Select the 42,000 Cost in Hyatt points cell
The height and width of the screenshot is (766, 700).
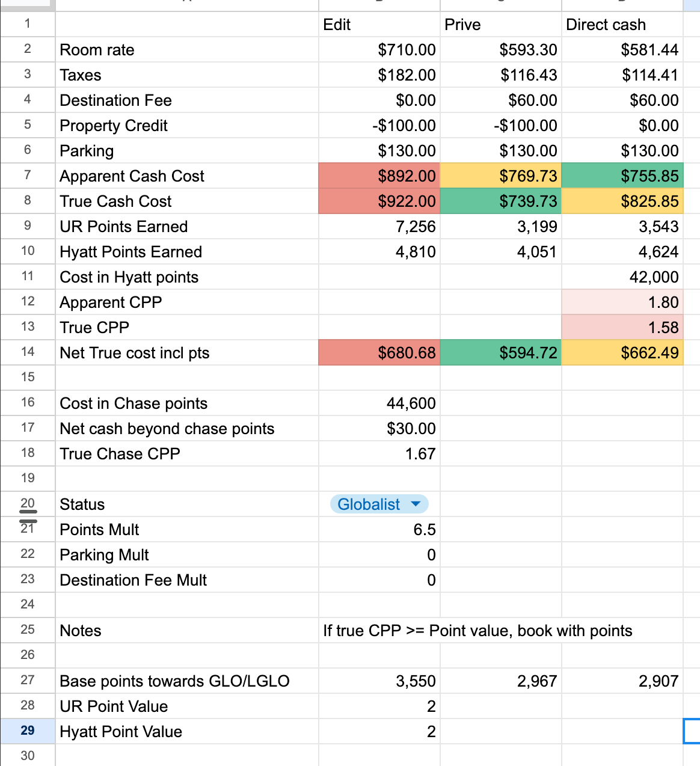coord(622,277)
